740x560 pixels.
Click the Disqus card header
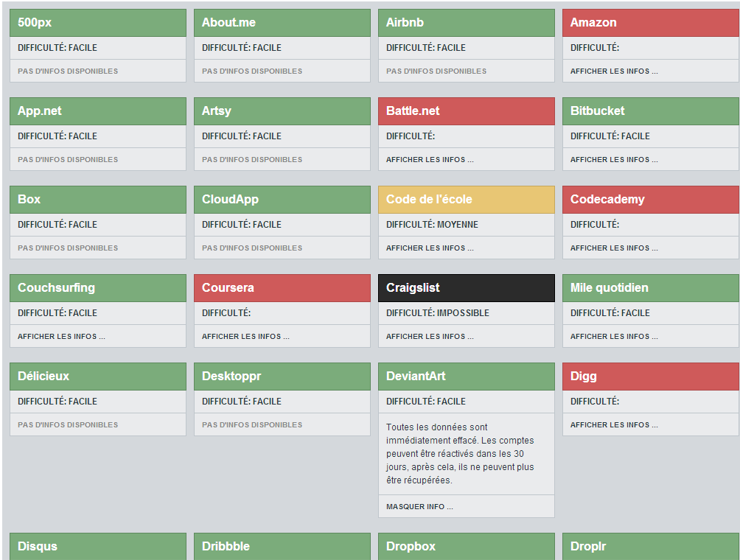click(98, 546)
